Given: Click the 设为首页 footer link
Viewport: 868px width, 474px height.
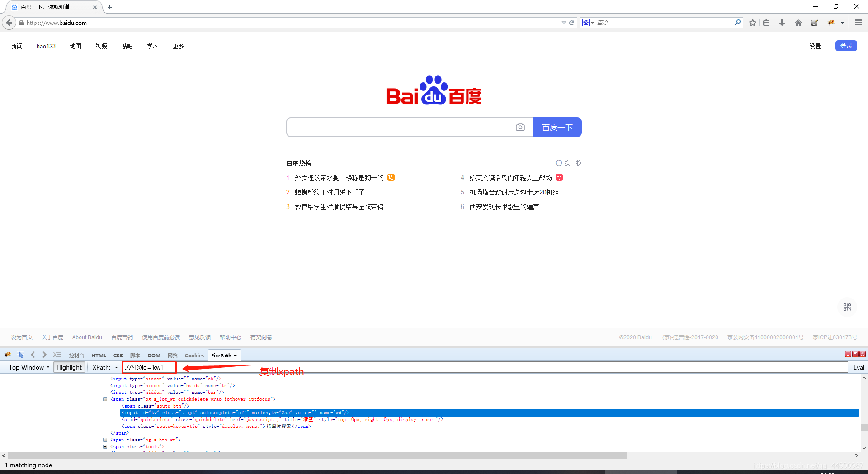Looking at the screenshot, I should tap(22, 337).
